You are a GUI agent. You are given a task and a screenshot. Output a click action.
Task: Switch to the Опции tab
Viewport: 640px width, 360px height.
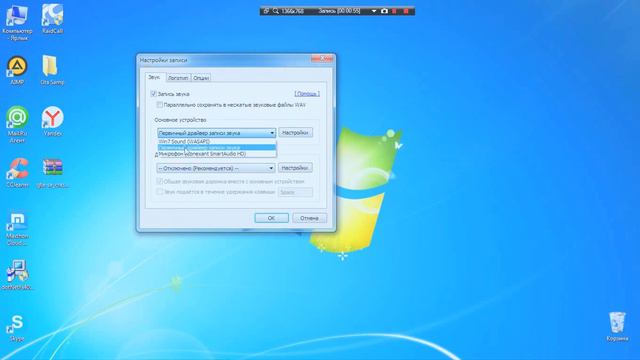click(x=201, y=78)
